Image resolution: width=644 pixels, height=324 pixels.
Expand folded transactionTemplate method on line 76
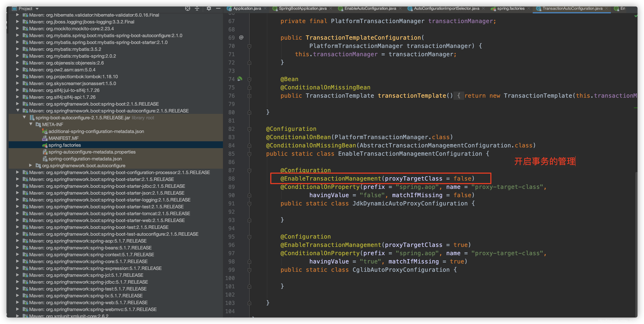click(249, 96)
